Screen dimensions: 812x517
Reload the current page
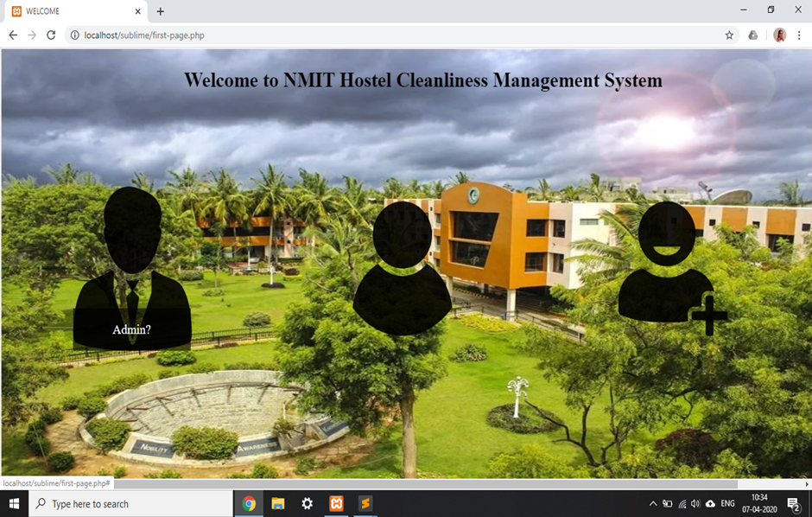click(x=52, y=35)
